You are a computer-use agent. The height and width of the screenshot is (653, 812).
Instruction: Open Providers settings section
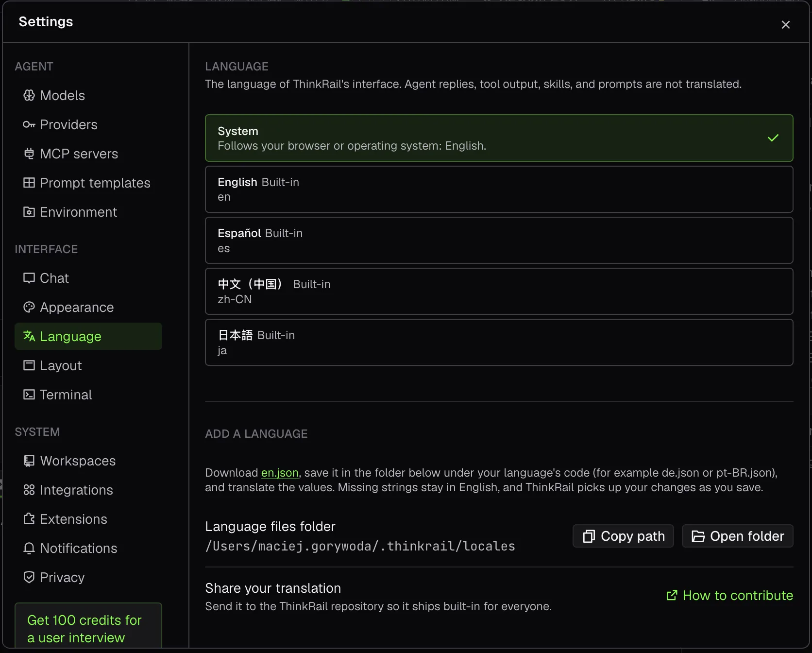pos(88,124)
